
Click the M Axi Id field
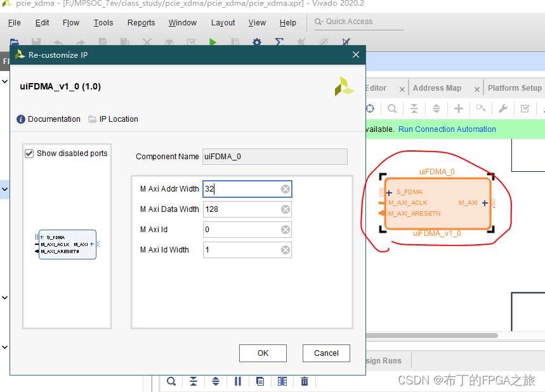click(247, 230)
